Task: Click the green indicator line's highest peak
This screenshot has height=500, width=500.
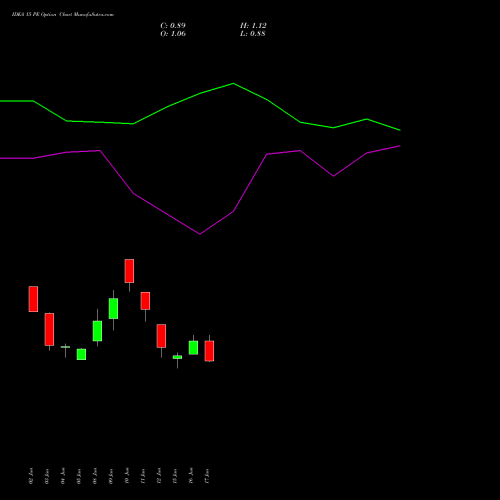Action: pyautogui.click(x=233, y=83)
